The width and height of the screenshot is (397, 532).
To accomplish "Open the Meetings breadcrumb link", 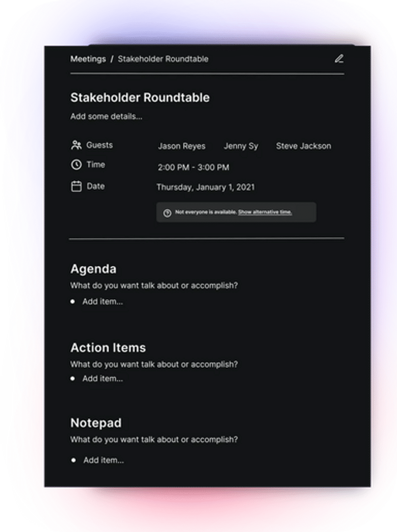I will coord(88,59).
